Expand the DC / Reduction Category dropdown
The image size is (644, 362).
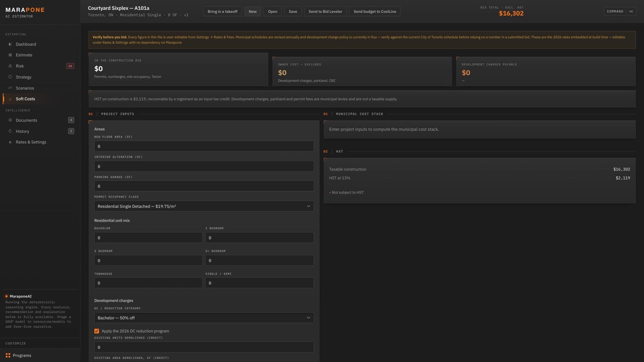204,318
